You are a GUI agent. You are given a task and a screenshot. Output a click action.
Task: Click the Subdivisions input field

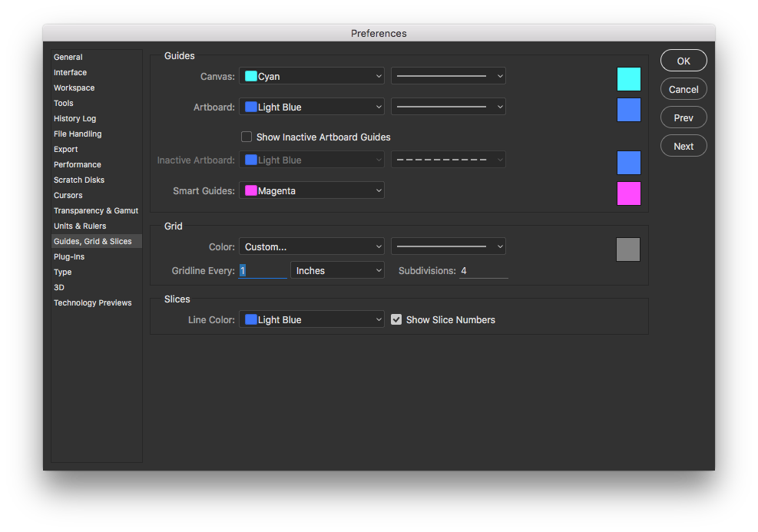[x=483, y=270]
